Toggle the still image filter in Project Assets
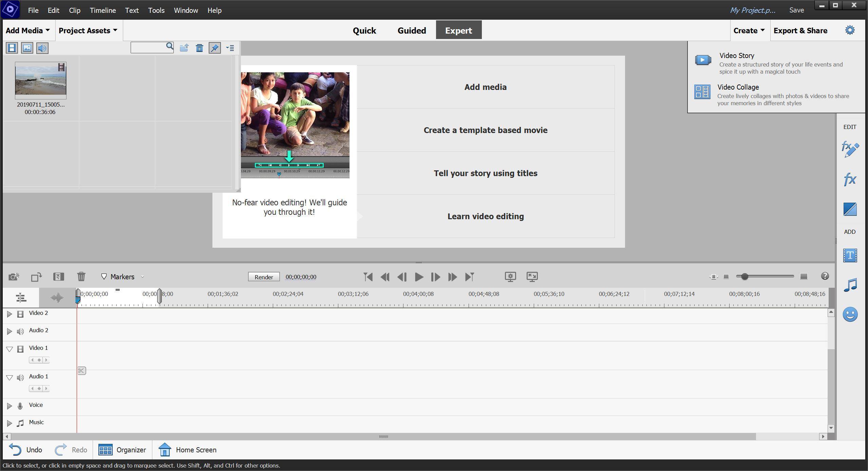Viewport: 868px width, 471px height. coord(27,48)
